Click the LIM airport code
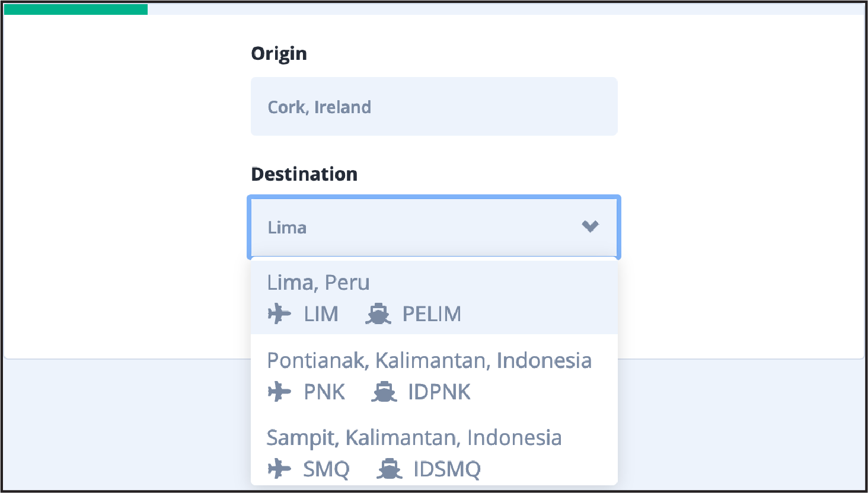 pos(321,314)
